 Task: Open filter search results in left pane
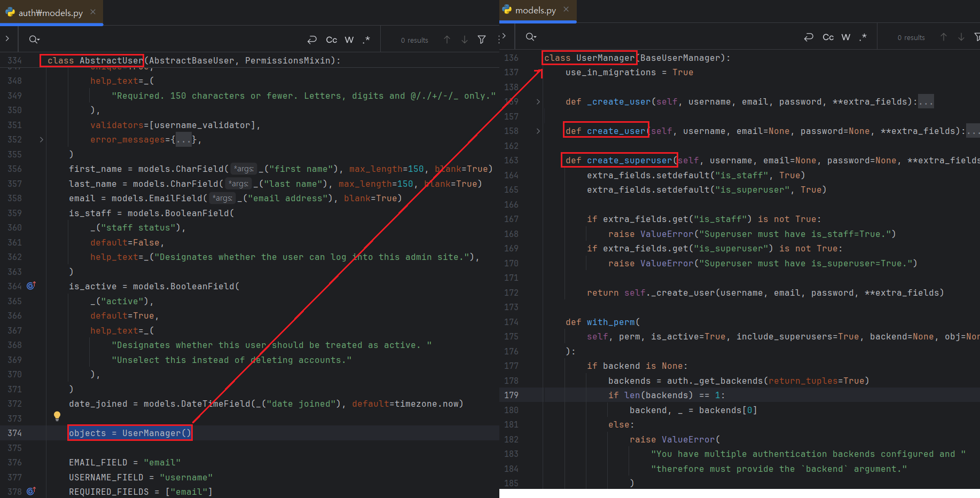(x=482, y=40)
